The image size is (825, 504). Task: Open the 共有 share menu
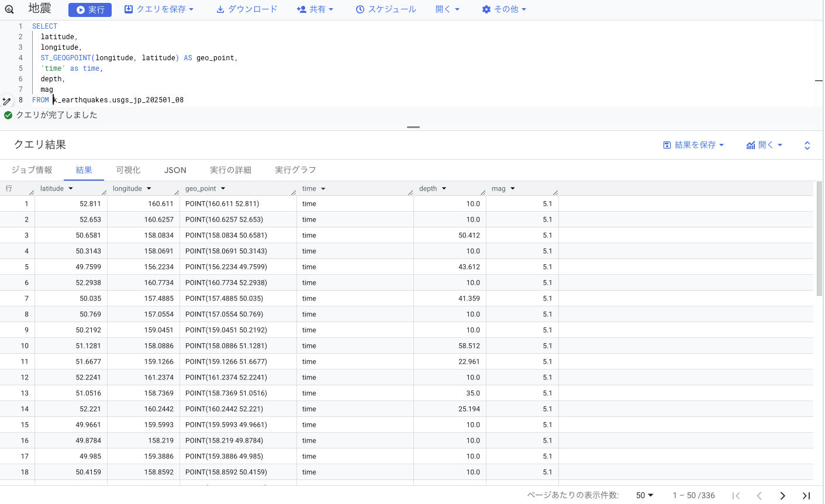(x=315, y=9)
